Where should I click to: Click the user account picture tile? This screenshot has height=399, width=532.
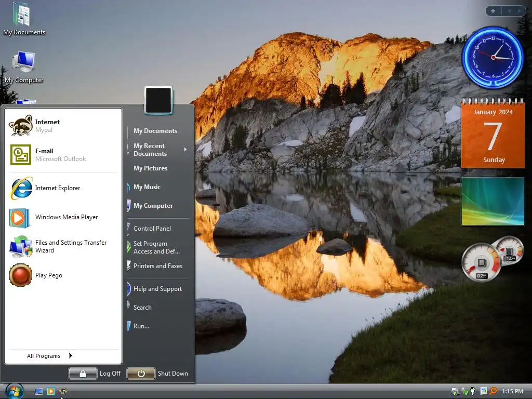[x=158, y=100]
